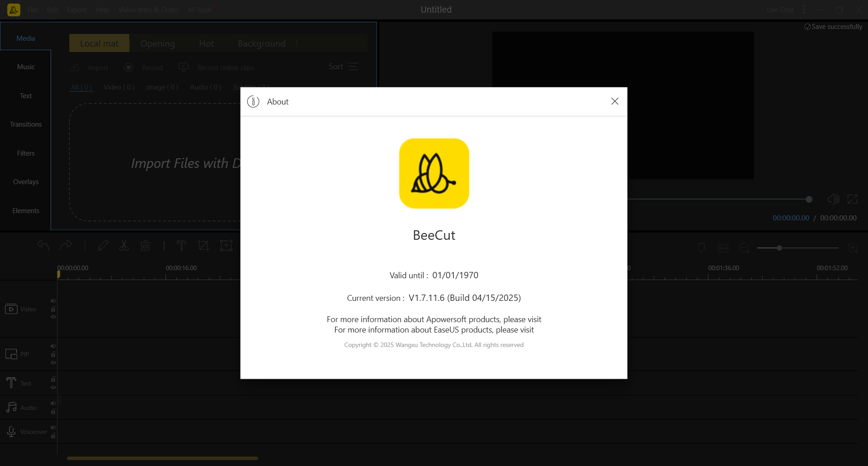Screen dimensions: 868x466
Task: Select the Music sidebar tab
Action: pos(26,67)
